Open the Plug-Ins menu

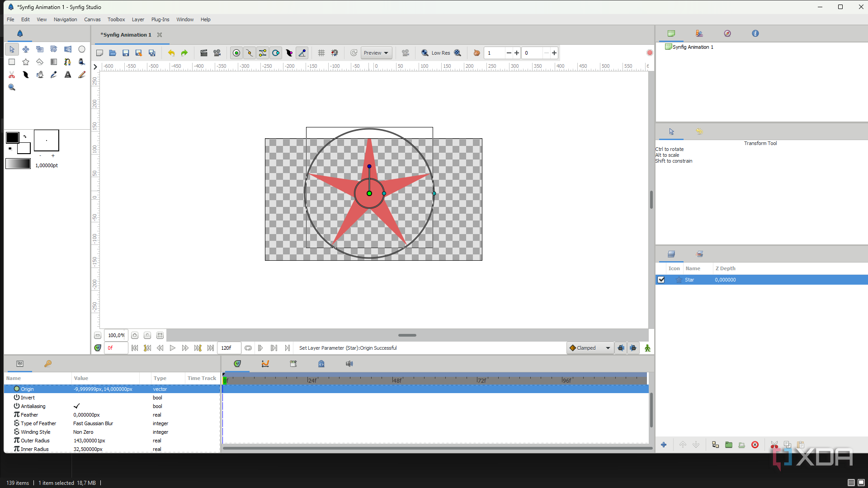(160, 19)
